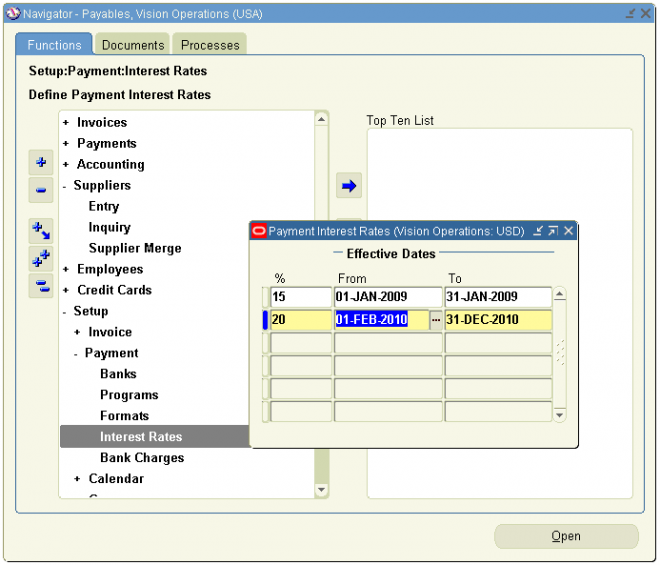Select Entry under Suppliers
The width and height of the screenshot is (660, 565).
(x=104, y=206)
